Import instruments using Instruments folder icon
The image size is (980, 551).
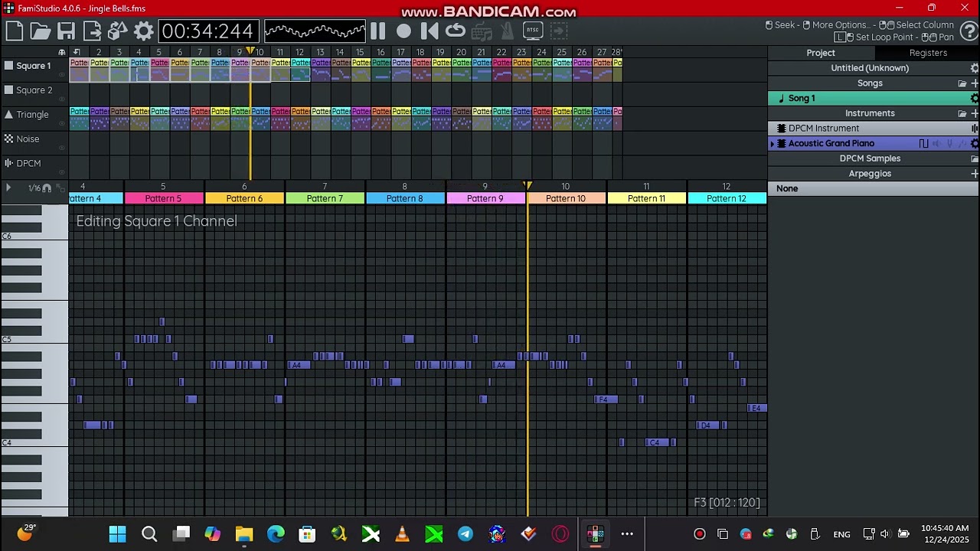click(x=962, y=113)
